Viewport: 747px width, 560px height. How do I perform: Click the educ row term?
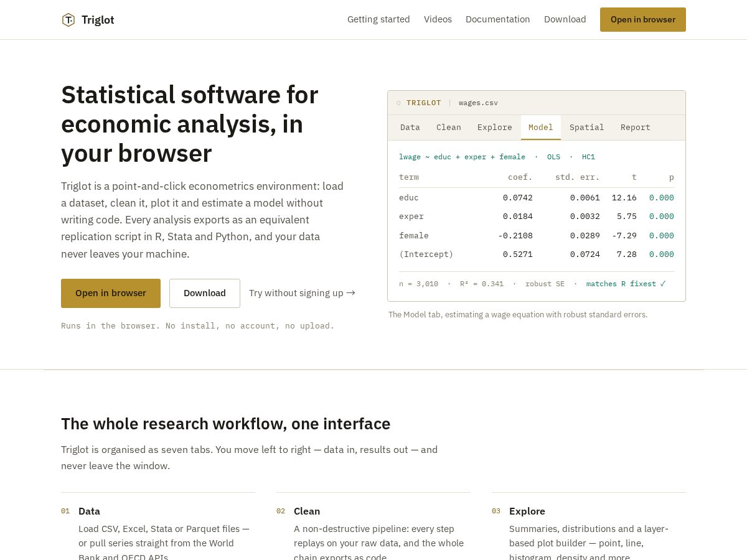409,198
